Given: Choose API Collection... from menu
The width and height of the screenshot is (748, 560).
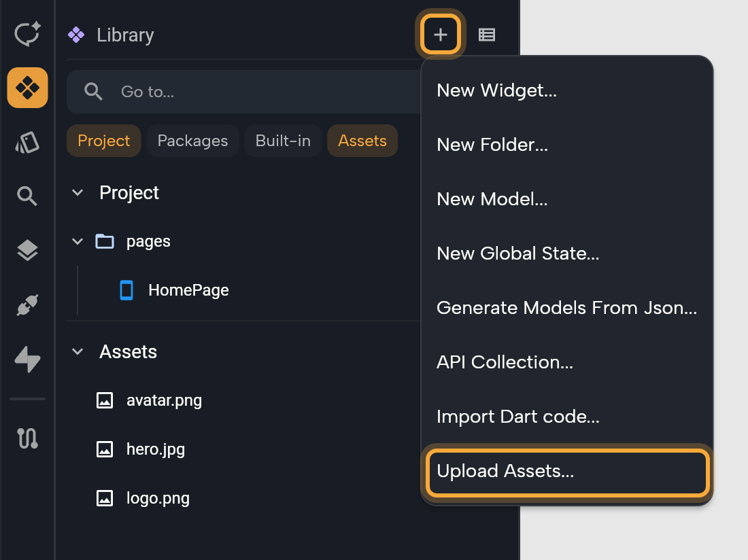Looking at the screenshot, I should 566,362.
